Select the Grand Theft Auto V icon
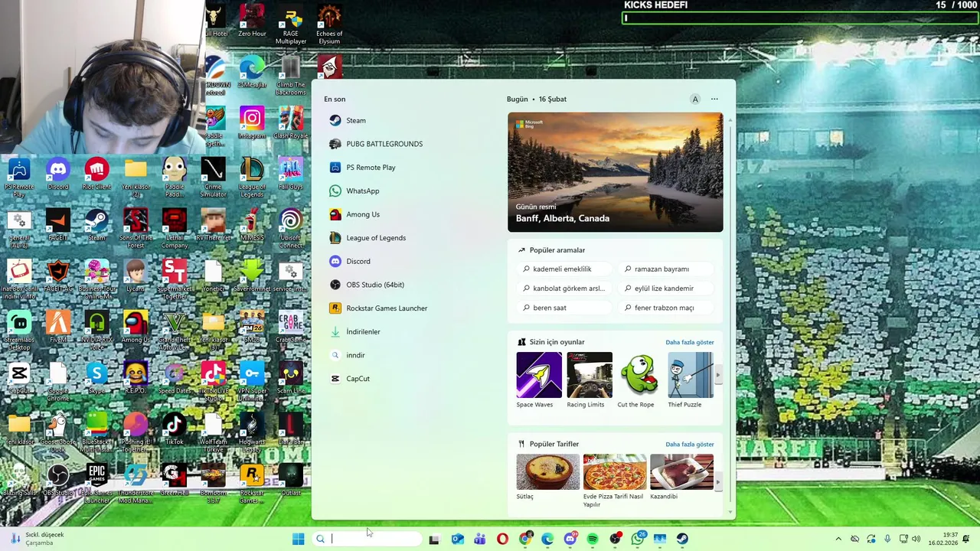 coord(174,331)
